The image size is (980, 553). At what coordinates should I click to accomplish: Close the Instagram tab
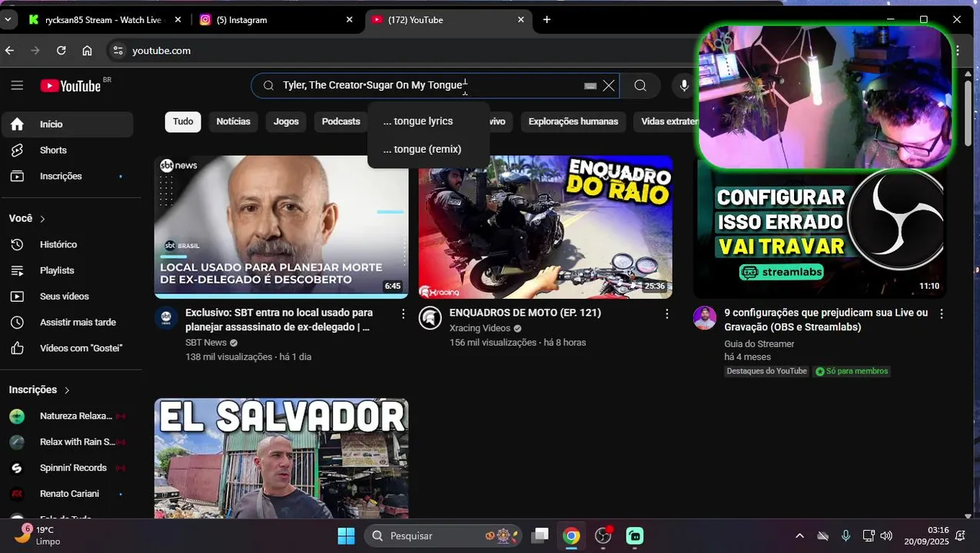point(349,20)
